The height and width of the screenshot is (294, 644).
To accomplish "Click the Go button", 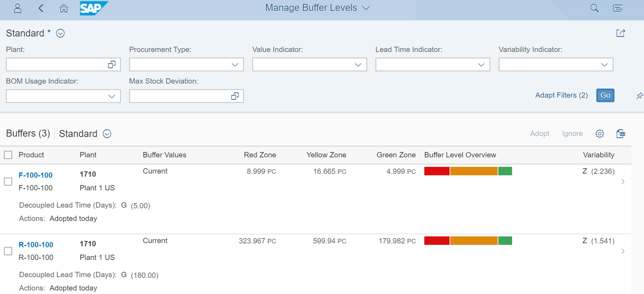I will point(605,95).
